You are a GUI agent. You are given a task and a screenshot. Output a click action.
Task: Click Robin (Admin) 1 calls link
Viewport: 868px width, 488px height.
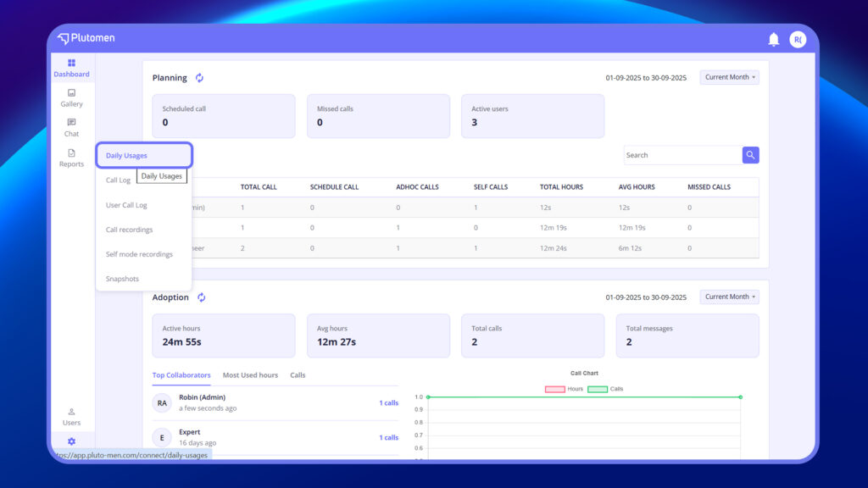coord(388,402)
